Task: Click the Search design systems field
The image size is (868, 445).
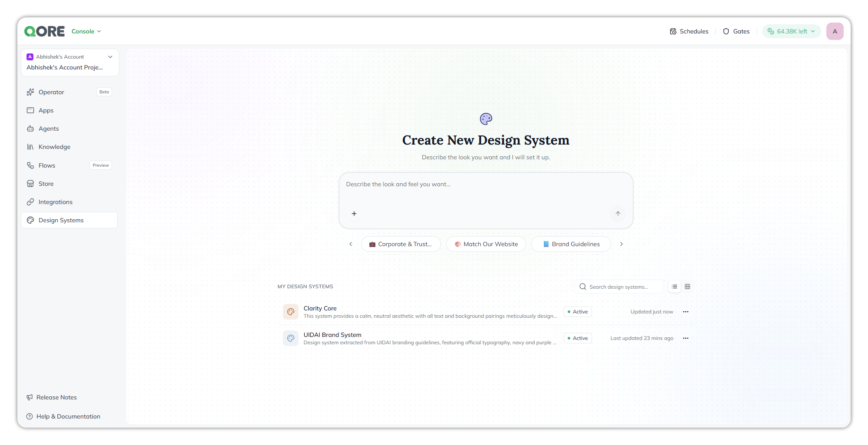Action: pos(619,287)
